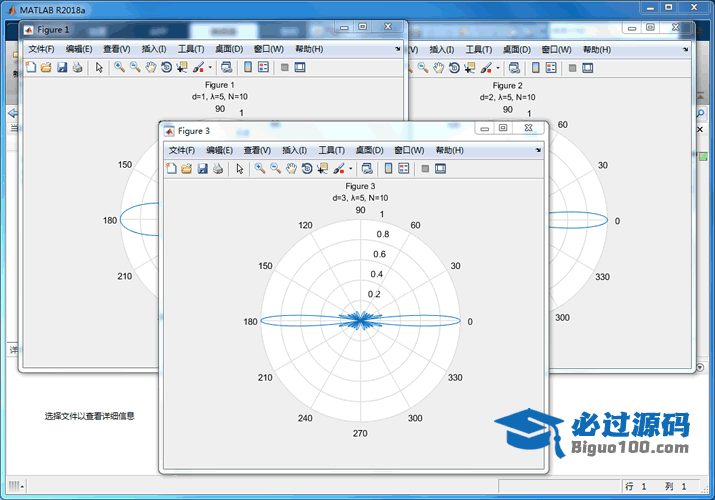Open 帮助(H) menu in Figure 2
The image size is (715, 500).
pos(597,50)
